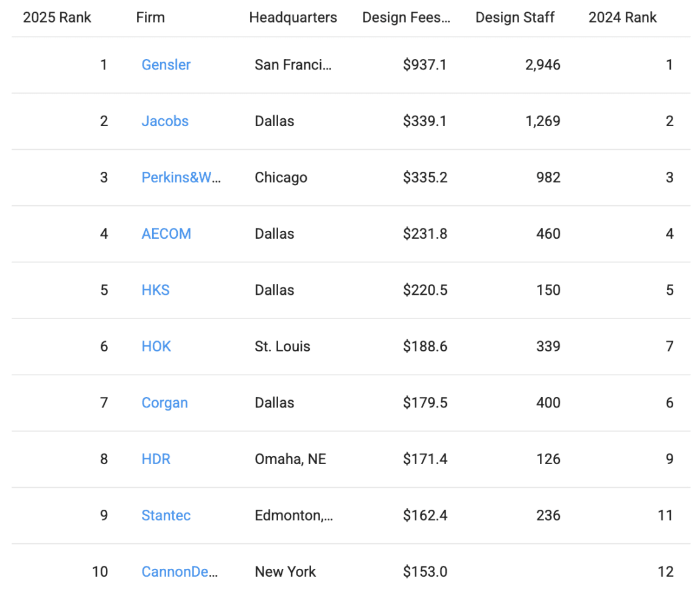700x609 pixels.
Task: Click the 460 design staff value
Action: [x=548, y=234]
